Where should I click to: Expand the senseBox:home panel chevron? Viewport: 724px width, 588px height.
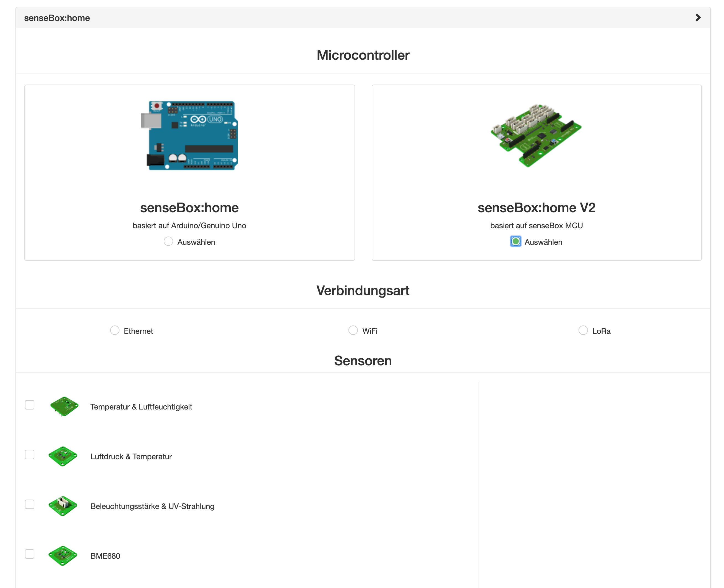697,18
